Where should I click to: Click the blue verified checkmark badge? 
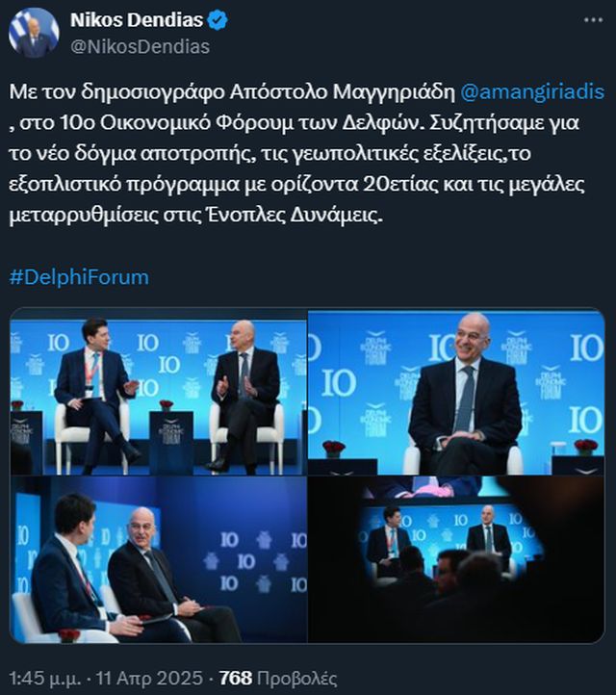[218, 20]
